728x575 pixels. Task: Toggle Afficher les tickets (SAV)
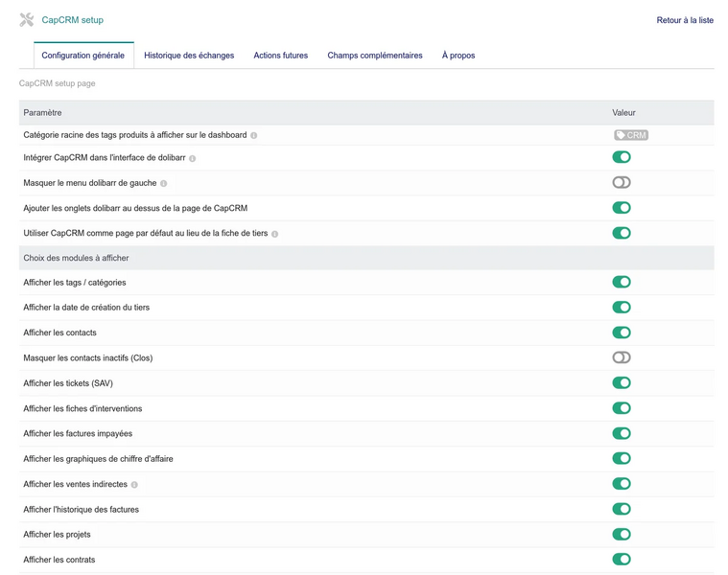[x=622, y=383]
